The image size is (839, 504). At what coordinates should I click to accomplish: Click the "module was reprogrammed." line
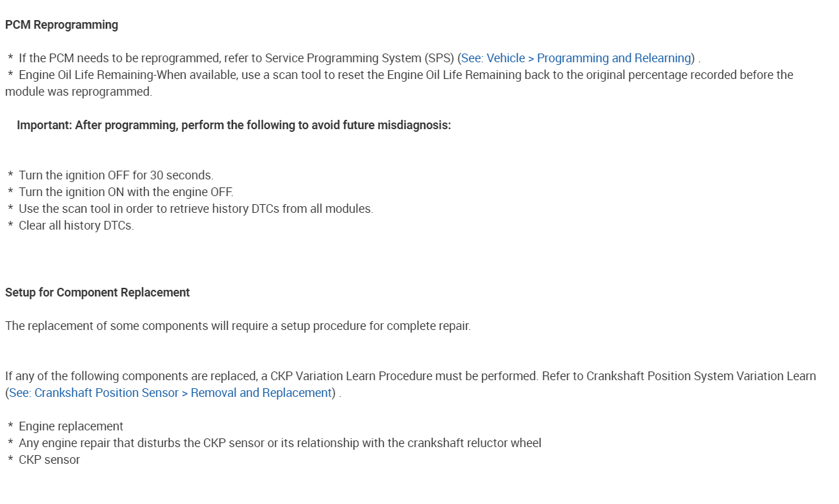(x=78, y=92)
